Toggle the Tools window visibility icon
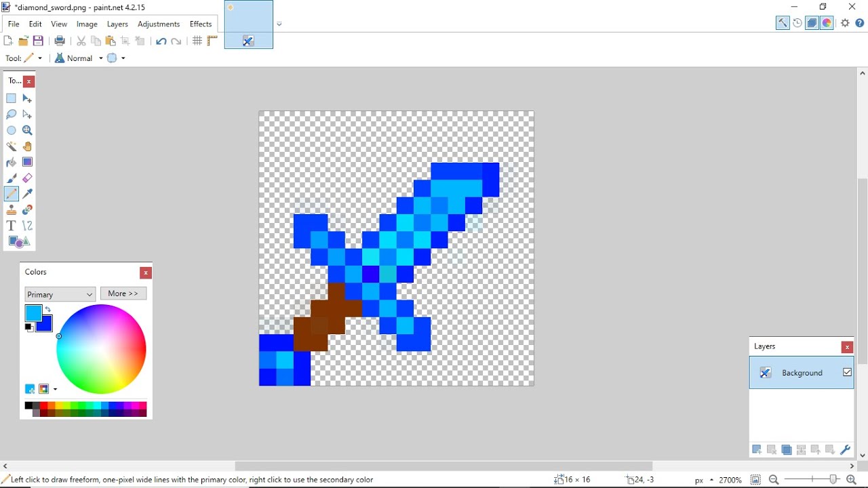Screen dimensions: 868x488 coord(783,23)
